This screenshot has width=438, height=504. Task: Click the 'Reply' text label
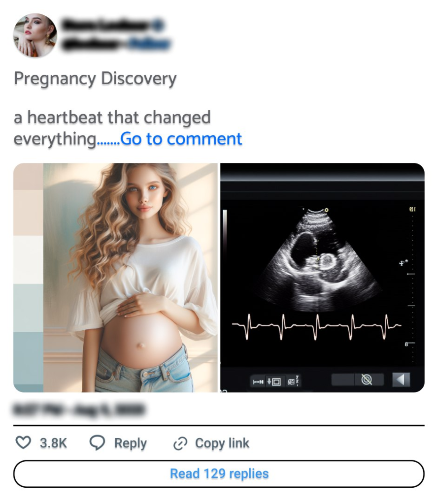(x=131, y=443)
